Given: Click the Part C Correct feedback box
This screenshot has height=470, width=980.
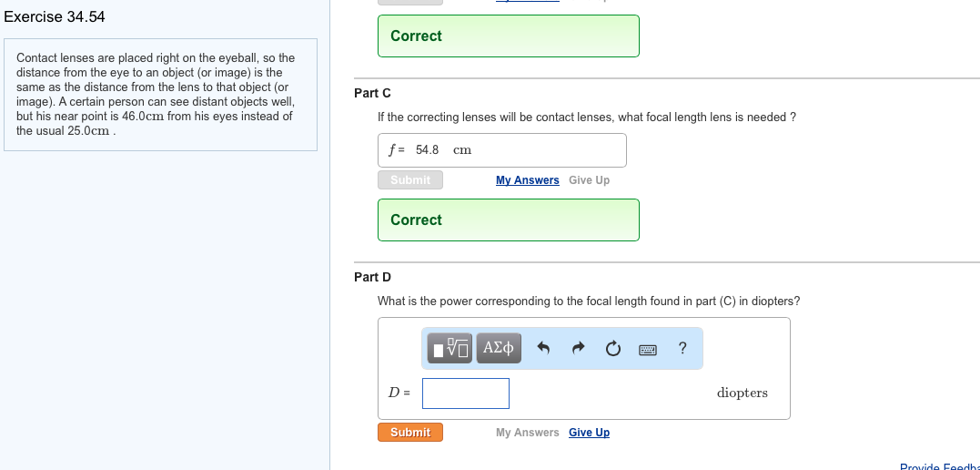Looking at the screenshot, I should coord(508,220).
